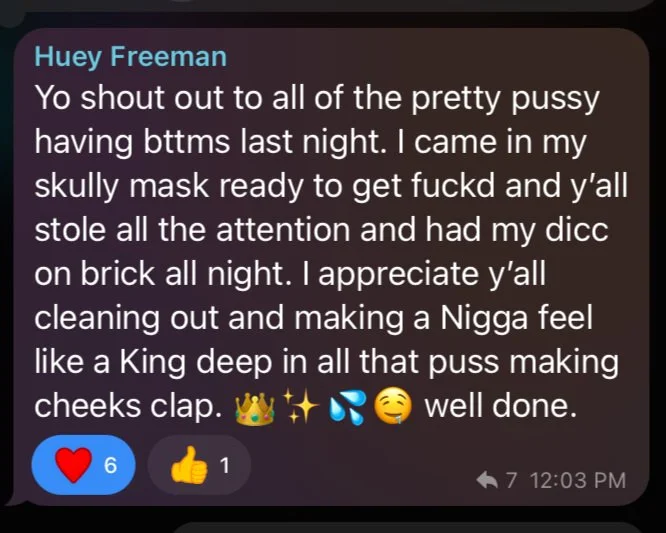Click the yellow thumbs up emoji icon
The image size is (666, 533).
[x=189, y=465]
